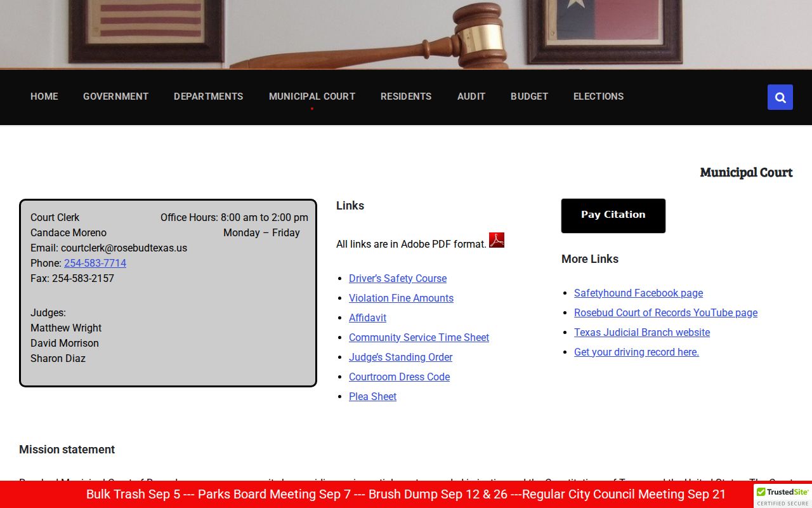Call phone number 254-583-7714 link

[95, 263]
